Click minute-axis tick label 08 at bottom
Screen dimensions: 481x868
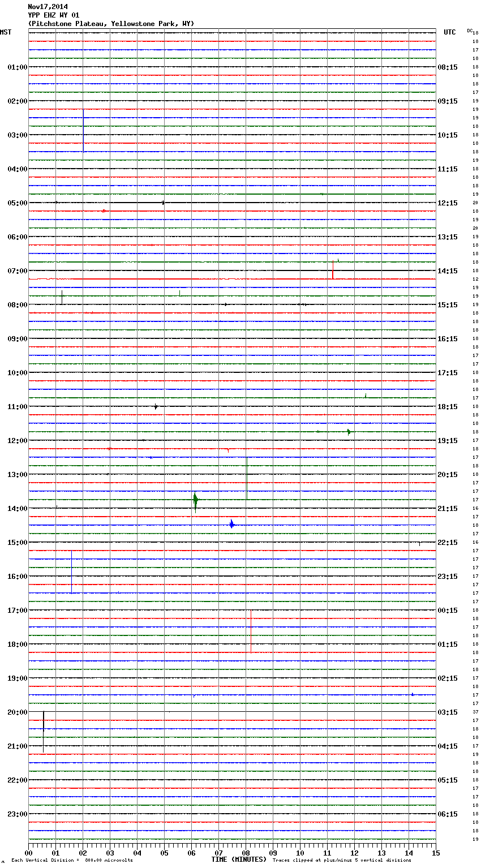[x=246, y=853]
